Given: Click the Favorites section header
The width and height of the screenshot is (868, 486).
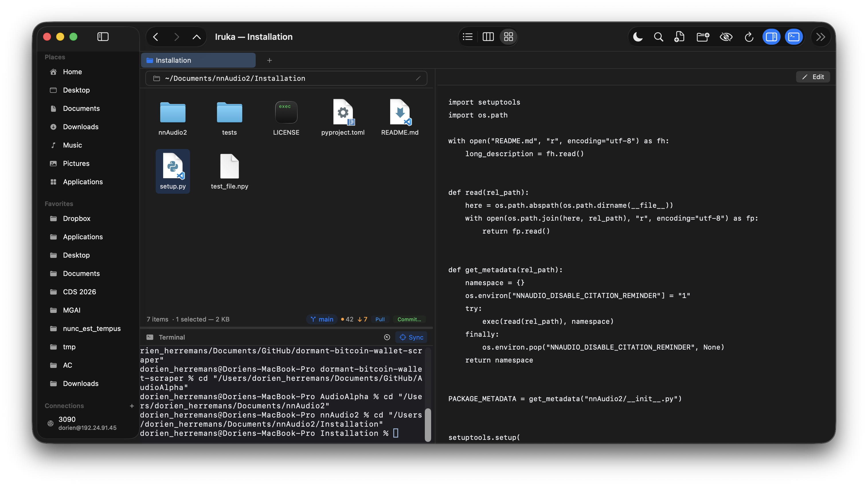Looking at the screenshot, I should click(x=59, y=203).
